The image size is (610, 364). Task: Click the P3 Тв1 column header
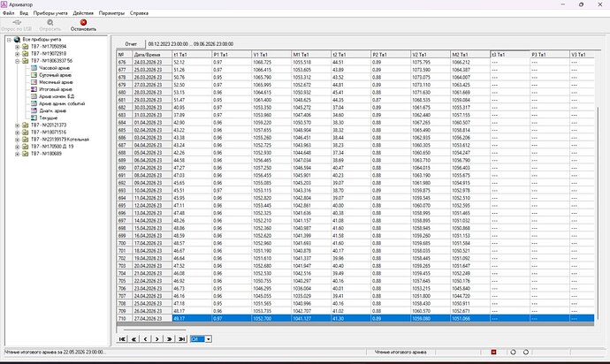point(550,55)
